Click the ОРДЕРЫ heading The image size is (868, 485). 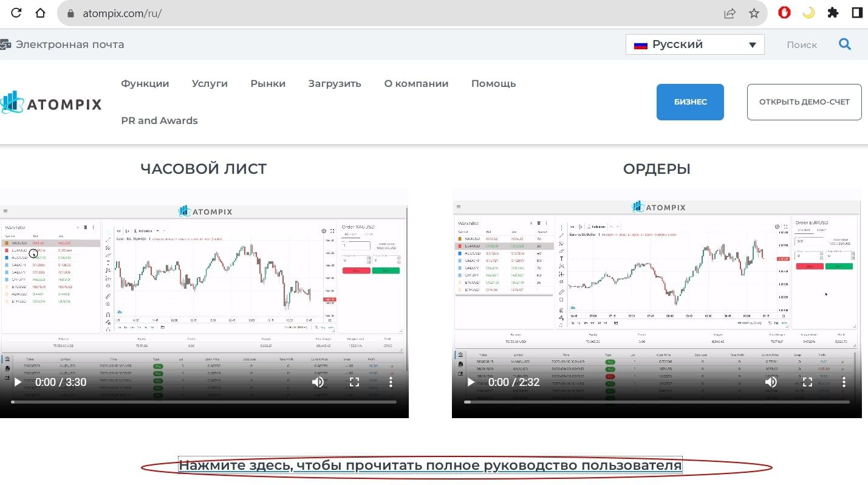pos(657,169)
